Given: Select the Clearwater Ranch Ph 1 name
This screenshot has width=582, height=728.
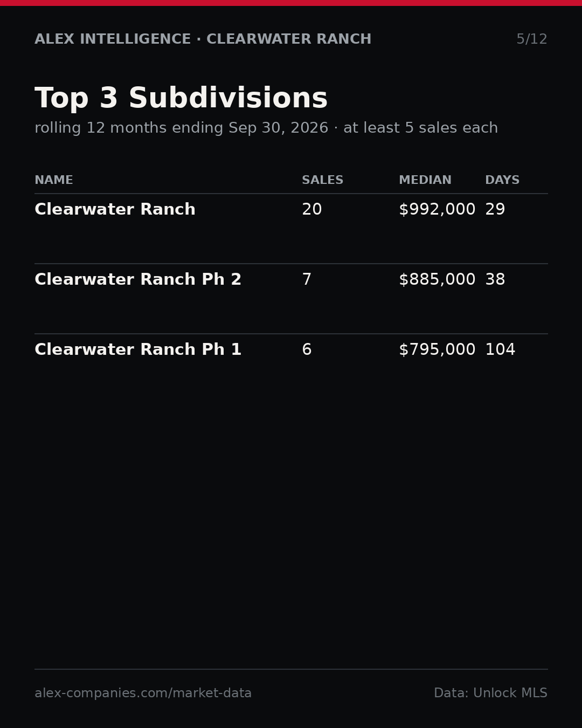Looking at the screenshot, I should (x=138, y=350).
